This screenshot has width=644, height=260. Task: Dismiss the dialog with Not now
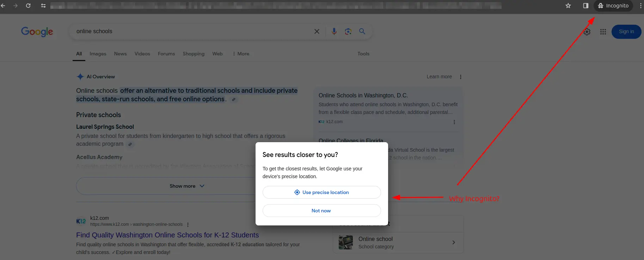click(321, 211)
